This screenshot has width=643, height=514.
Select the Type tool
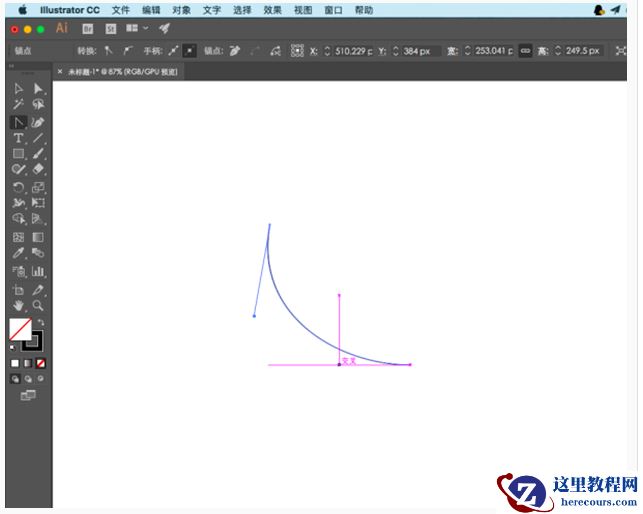pos(18,138)
